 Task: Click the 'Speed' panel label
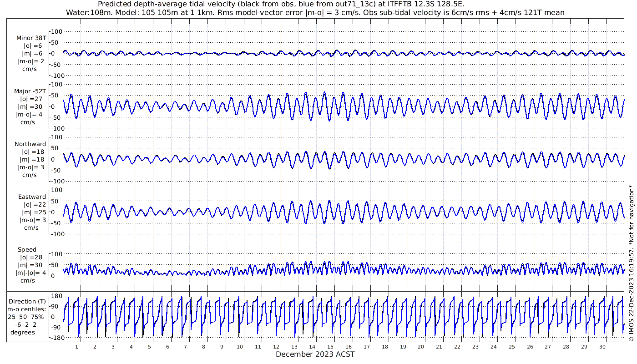coord(27,250)
